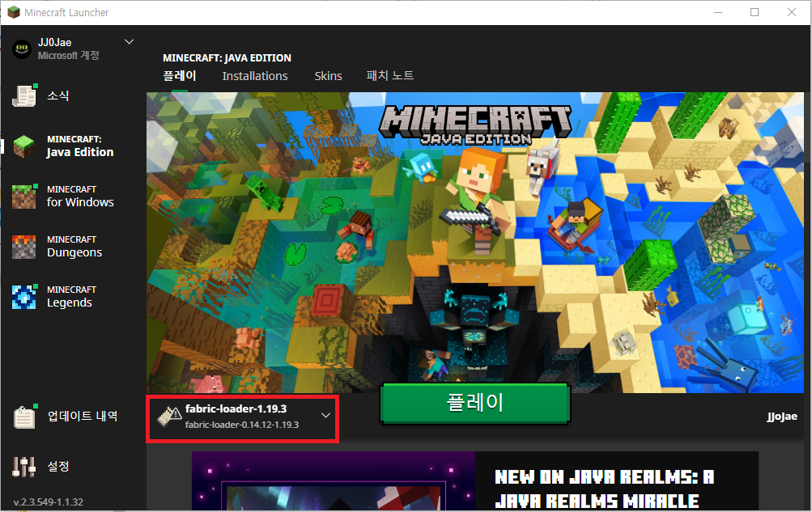Expand the fabric-loader-1.19.3 installation selector

pyautogui.click(x=243, y=419)
